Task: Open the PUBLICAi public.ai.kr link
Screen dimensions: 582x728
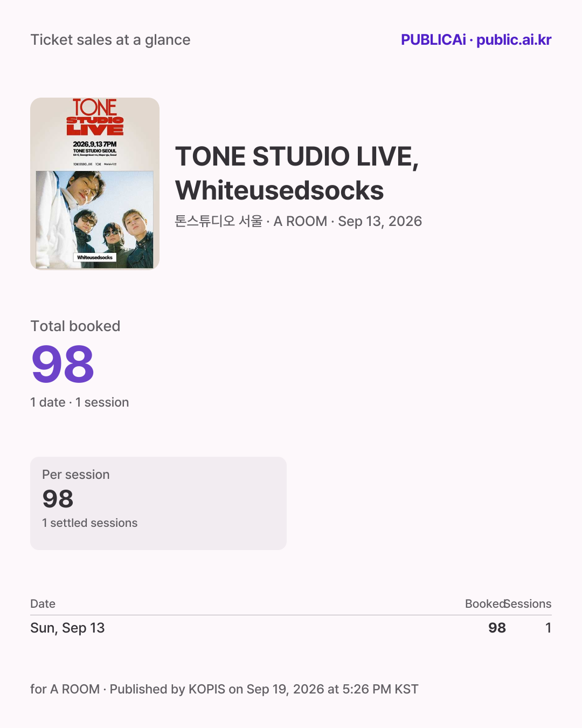Action: [x=476, y=40]
